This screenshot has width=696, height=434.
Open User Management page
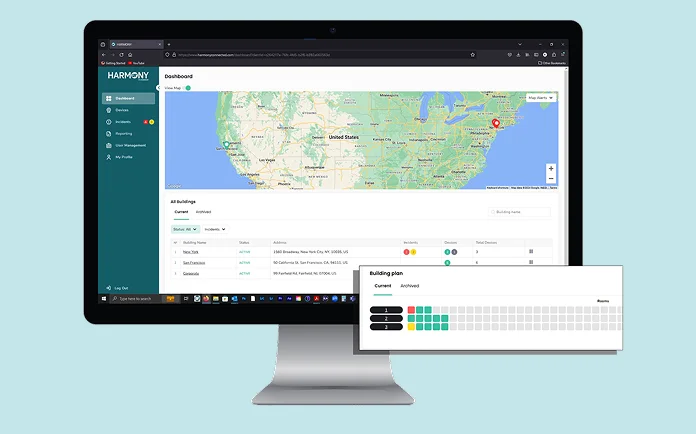click(129, 145)
